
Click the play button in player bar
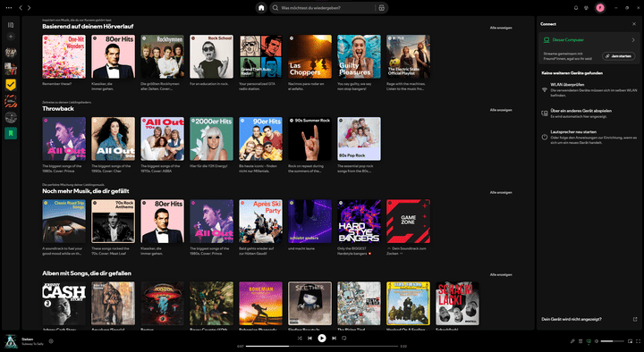[x=322, y=338]
